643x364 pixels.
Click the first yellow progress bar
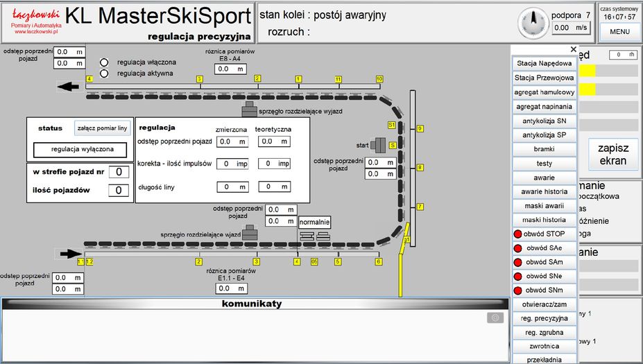(588, 71)
